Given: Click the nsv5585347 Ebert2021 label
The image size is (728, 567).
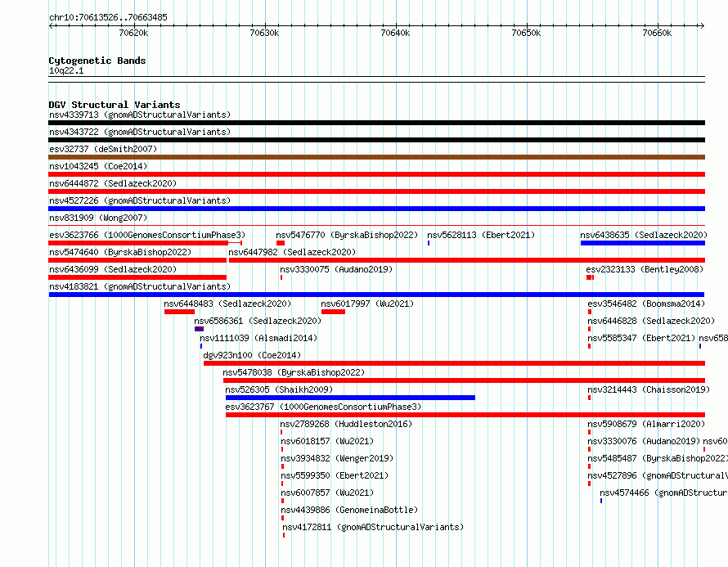Looking at the screenshot, I should 641,338.
